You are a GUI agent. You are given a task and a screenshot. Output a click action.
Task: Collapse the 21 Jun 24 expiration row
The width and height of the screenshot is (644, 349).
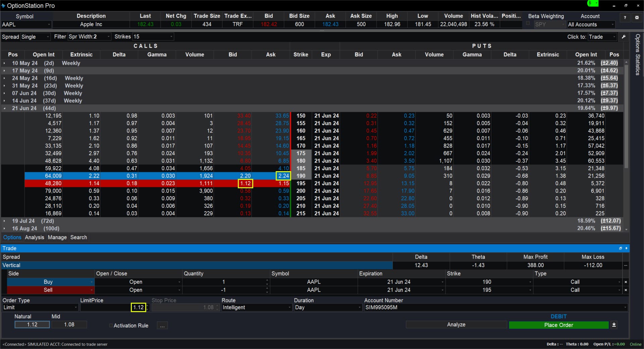tap(4, 108)
